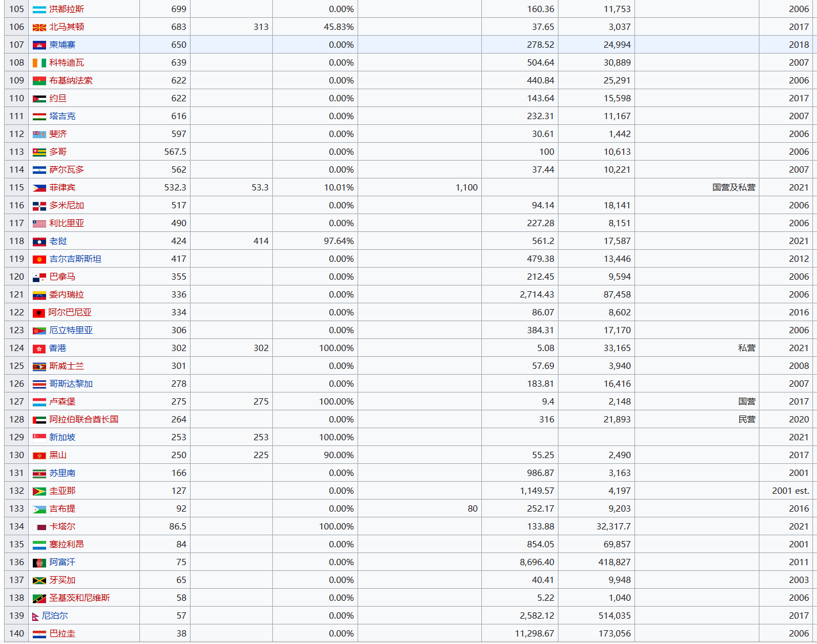This screenshot has width=817, height=644.
Task: Click the Saint Kitts and Nevis flag in row 138
Action: (39, 598)
